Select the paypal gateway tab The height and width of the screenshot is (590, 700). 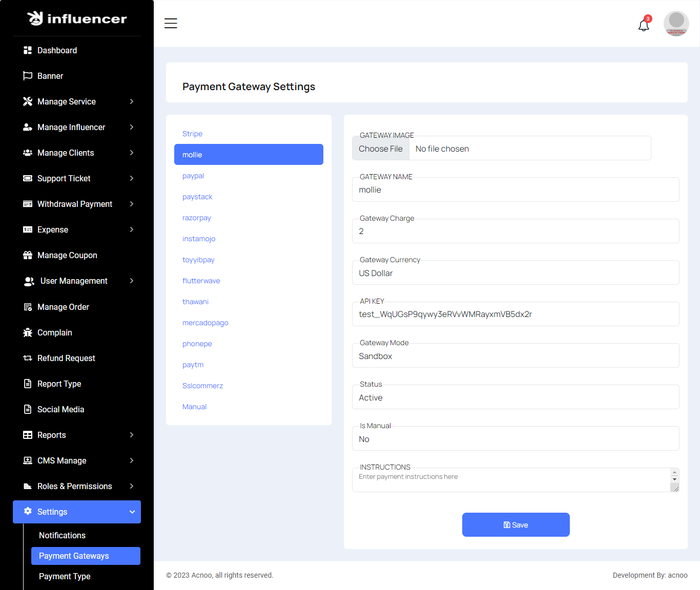click(193, 176)
